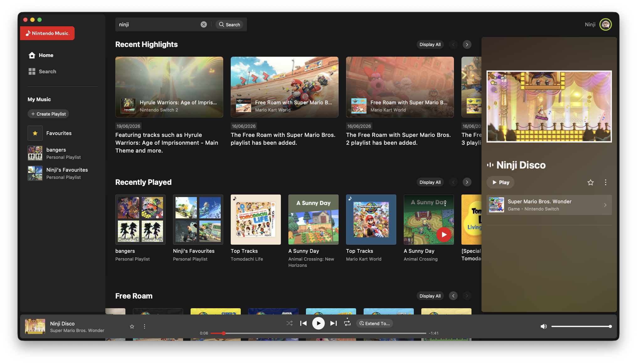Click Super Mario Bros. Wonder game icon in panel
Screen dimensions: 637x364
coord(497,205)
